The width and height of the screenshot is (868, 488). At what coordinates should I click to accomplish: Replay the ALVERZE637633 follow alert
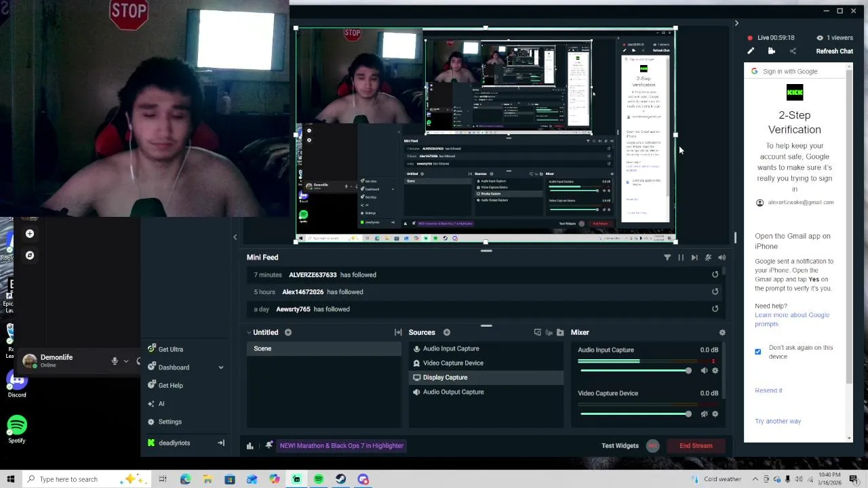pos(715,274)
